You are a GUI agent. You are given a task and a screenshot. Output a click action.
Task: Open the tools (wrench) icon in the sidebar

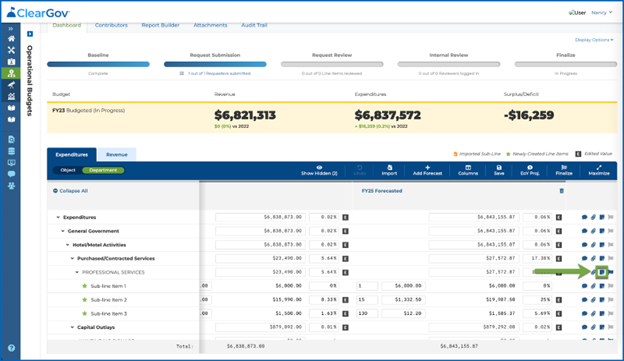[x=11, y=50]
